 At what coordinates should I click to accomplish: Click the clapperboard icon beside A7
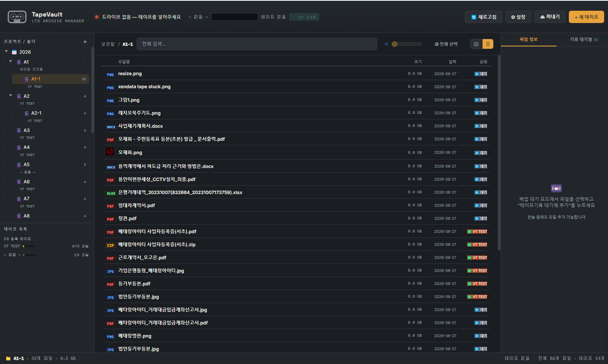(x=19, y=199)
